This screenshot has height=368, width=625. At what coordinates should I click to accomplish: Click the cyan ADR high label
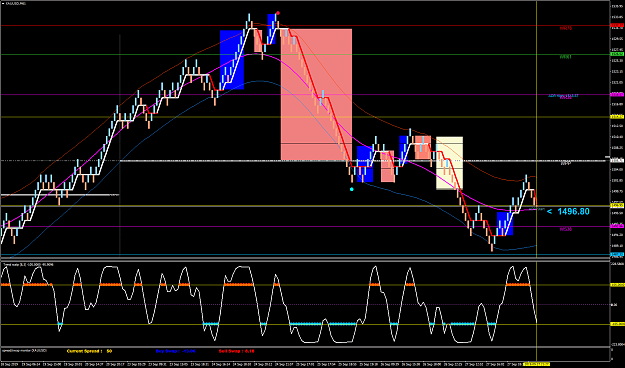coord(563,96)
